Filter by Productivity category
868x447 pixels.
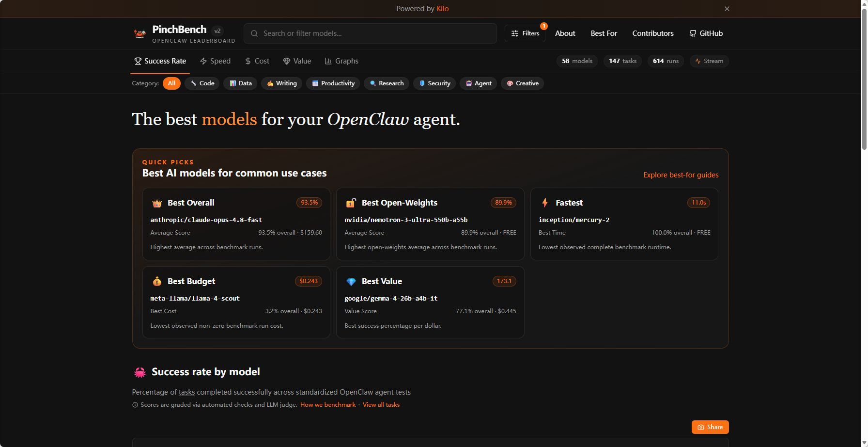pos(333,83)
